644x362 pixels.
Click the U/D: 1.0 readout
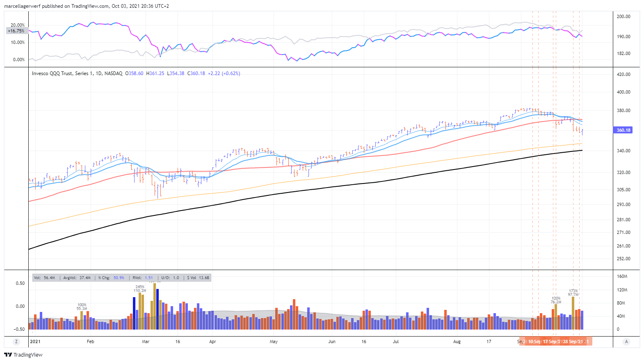pos(170,278)
